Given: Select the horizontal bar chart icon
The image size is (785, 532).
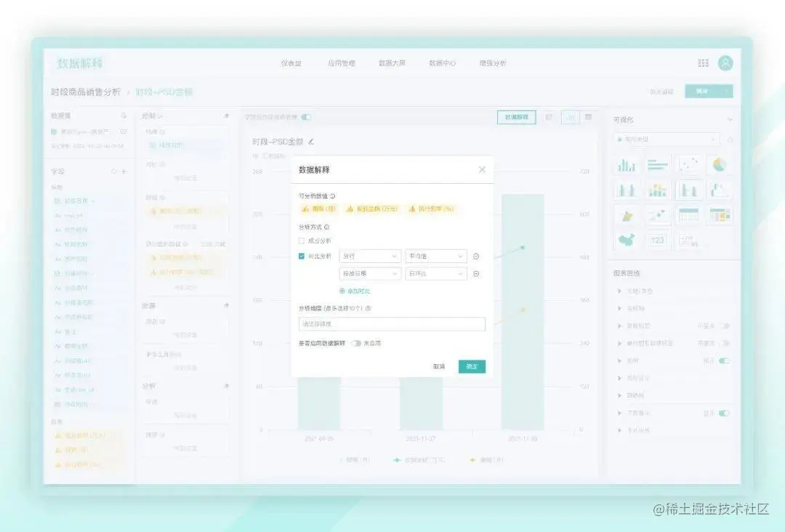Looking at the screenshot, I should coord(657,165).
